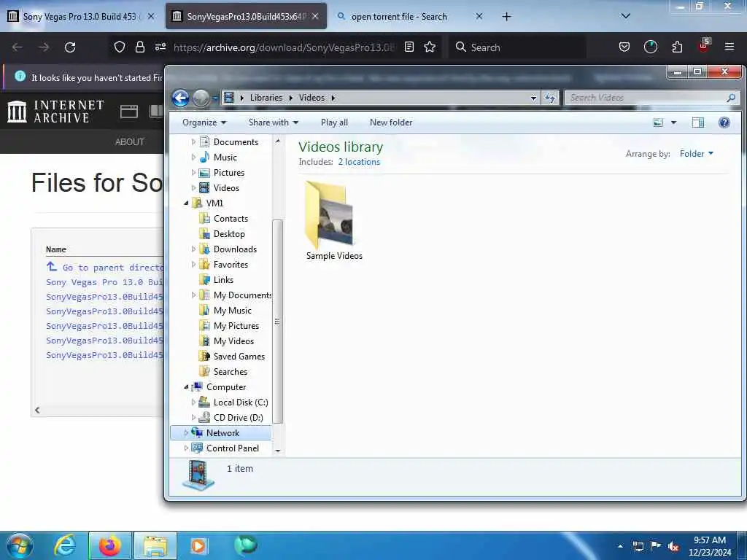The height and width of the screenshot is (560, 747).
Task: Toggle Firefox reader view icon
Action: coord(409,47)
